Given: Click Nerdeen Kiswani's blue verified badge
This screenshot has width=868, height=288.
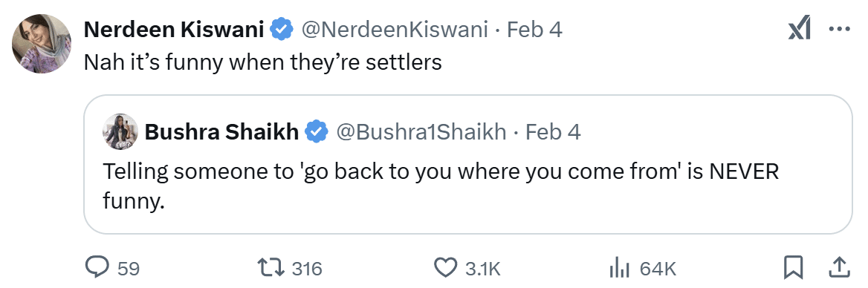Looking at the screenshot, I should click(282, 29).
